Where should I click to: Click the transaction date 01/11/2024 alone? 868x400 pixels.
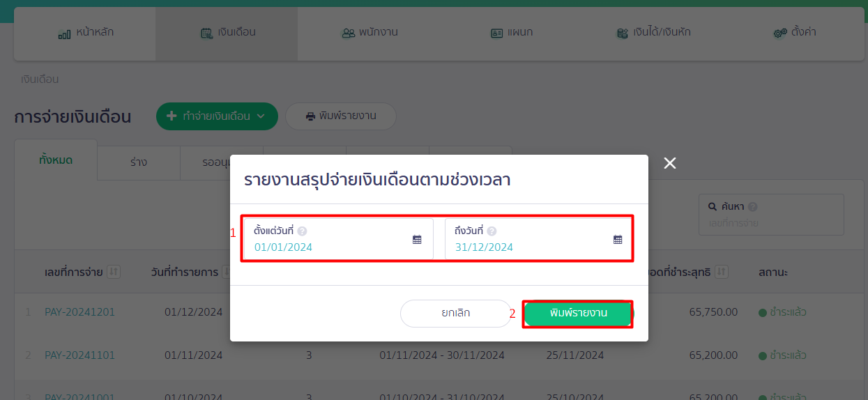[x=194, y=355]
